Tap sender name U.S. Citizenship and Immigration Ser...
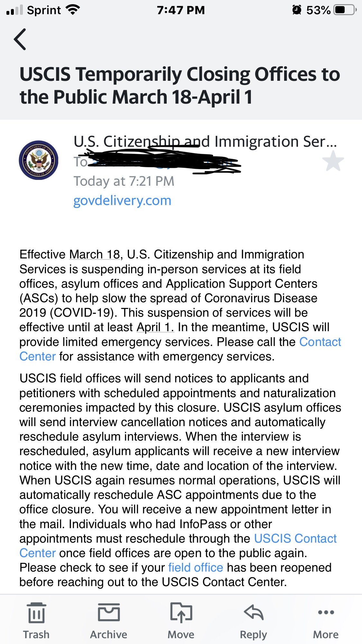The image size is (362, 644). (x=205, y=142)
